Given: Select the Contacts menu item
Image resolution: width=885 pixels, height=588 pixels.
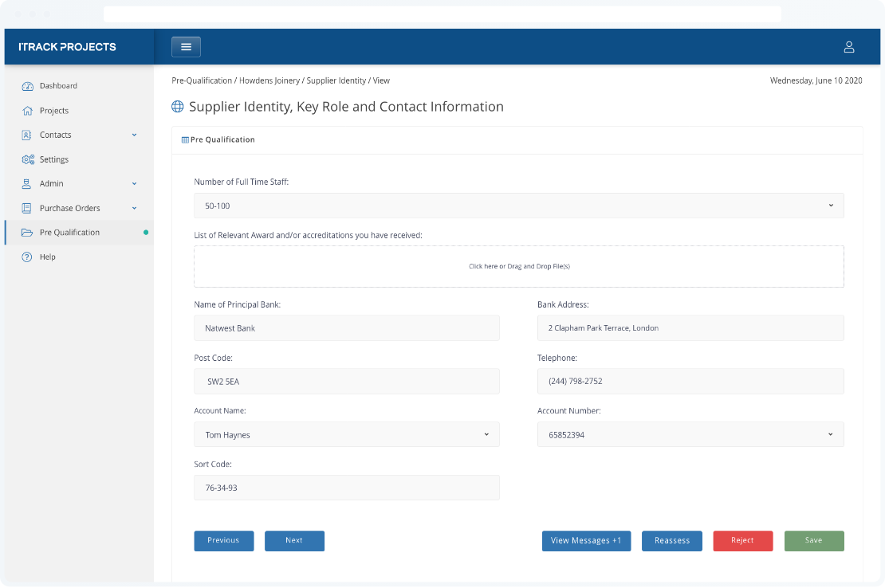Looking at the screenshot, I should (x=56, y=135).
